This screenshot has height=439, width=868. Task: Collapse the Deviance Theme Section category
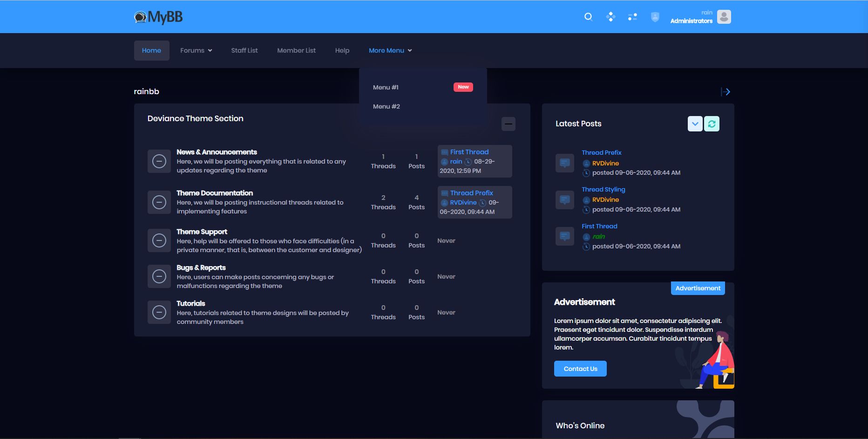pyautogui.click(x=508, y=124)
